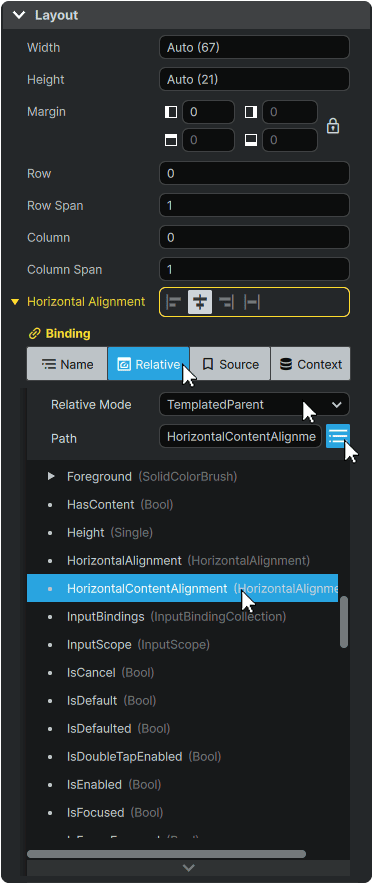The image size is (373, 884).
Task: Select right horizontal alignment icon
Action: pyautogui.click(x=227, y=303)
